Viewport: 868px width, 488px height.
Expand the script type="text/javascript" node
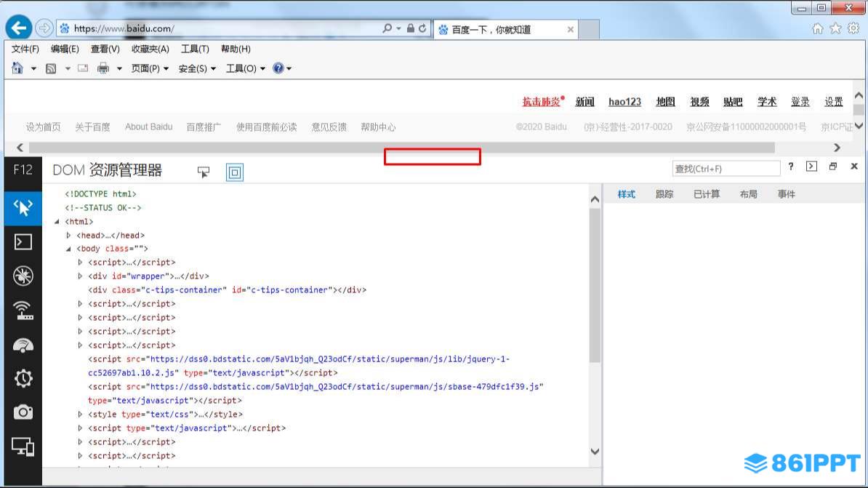[x=80, y=428]
